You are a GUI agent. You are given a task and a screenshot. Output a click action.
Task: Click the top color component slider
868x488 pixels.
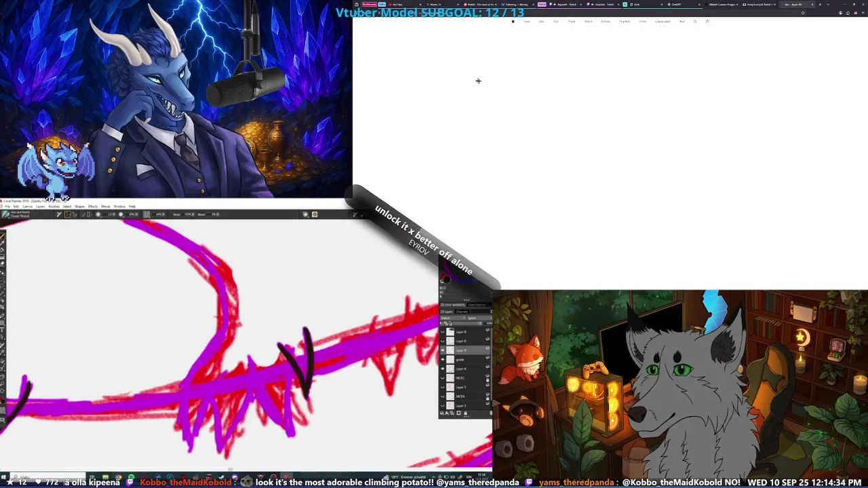click(466, 287)
